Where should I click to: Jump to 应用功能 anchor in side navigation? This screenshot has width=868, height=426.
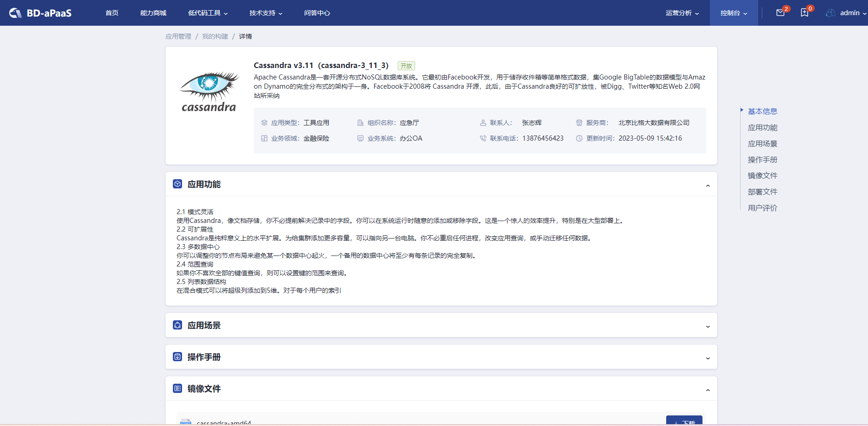[762, 127]
